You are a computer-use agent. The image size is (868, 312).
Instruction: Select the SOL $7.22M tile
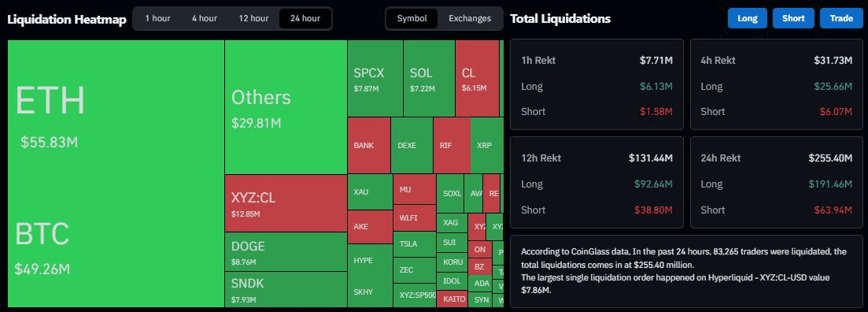click(429, 78)
